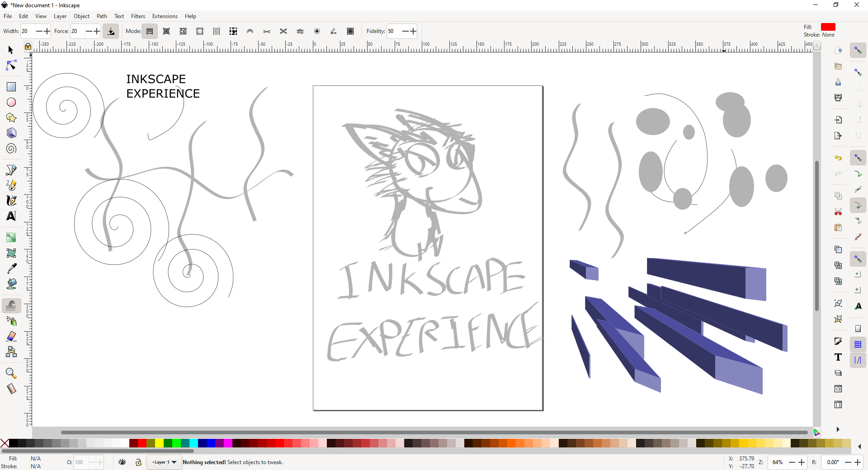Toggle current layer visibility eye
The width and height of the screenshot is (868, 470).
tap(122, 462)
